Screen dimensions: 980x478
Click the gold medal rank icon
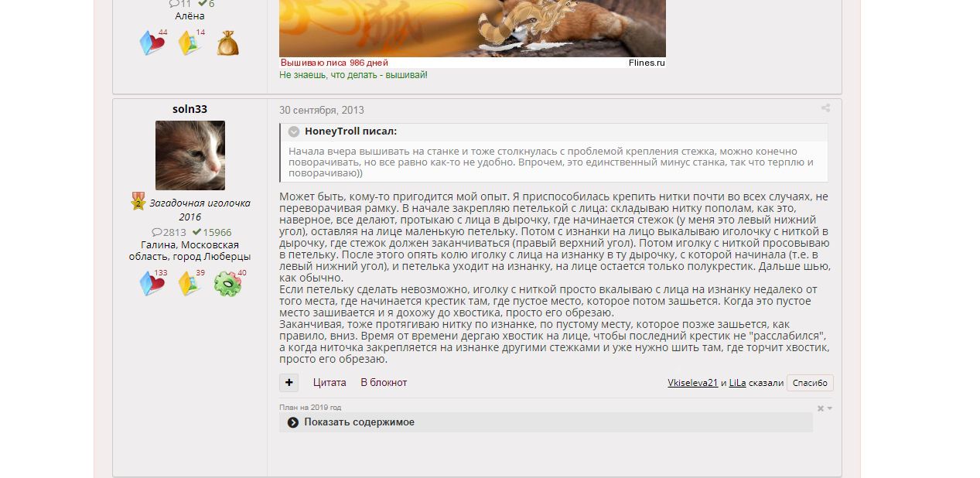click(138, 203)
